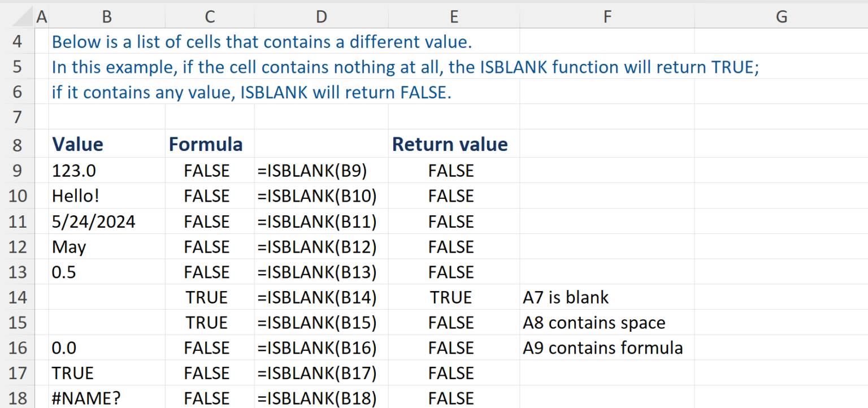Select the column G header
The height and width of the screenshot is (408, 868).
781,17
